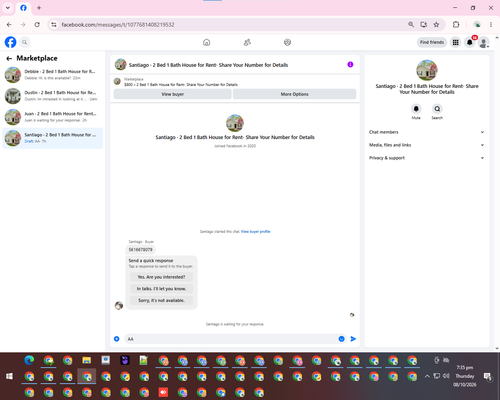
Task: Go back using the Marketplace arrow
Action: [x=9, y=59]
